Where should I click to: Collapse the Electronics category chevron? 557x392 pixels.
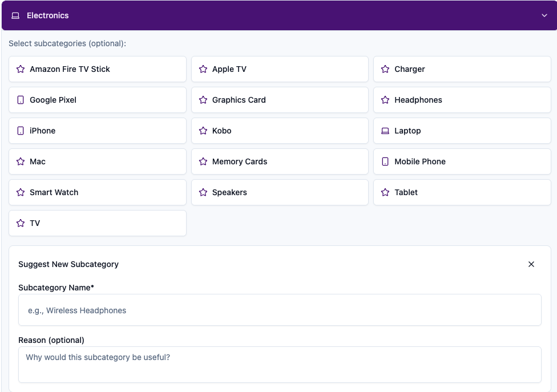tap(544, 15)
